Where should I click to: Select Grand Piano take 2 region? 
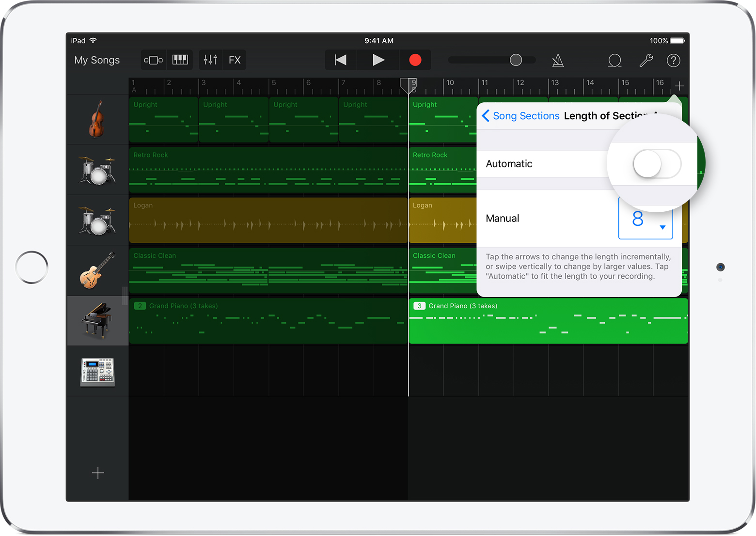(268, 321)
